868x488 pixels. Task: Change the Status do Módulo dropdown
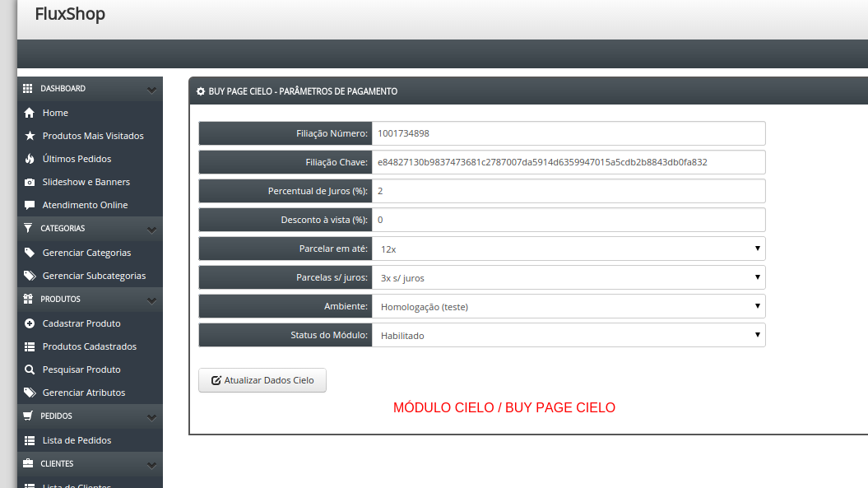pyautogui.click(x=569, y=335)
